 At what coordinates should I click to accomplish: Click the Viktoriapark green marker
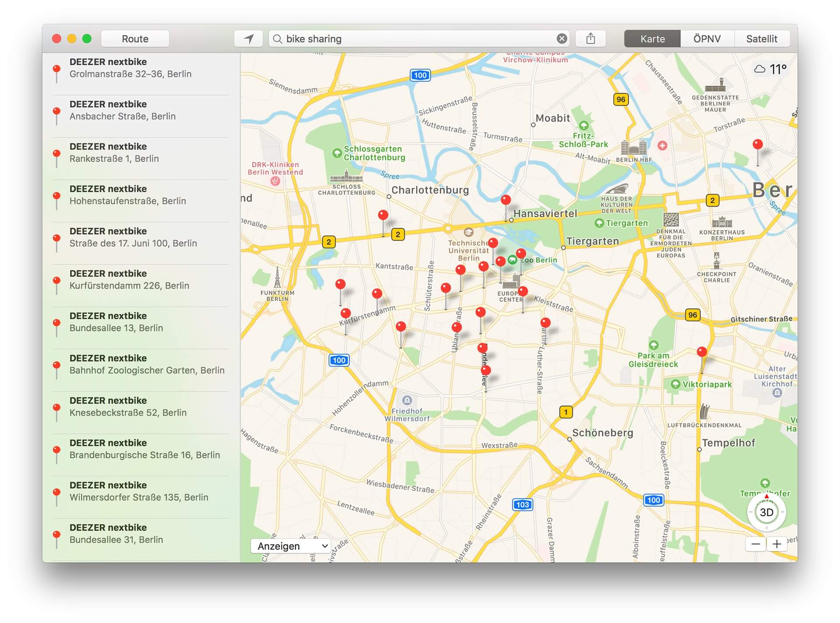(x=675, y=384)
